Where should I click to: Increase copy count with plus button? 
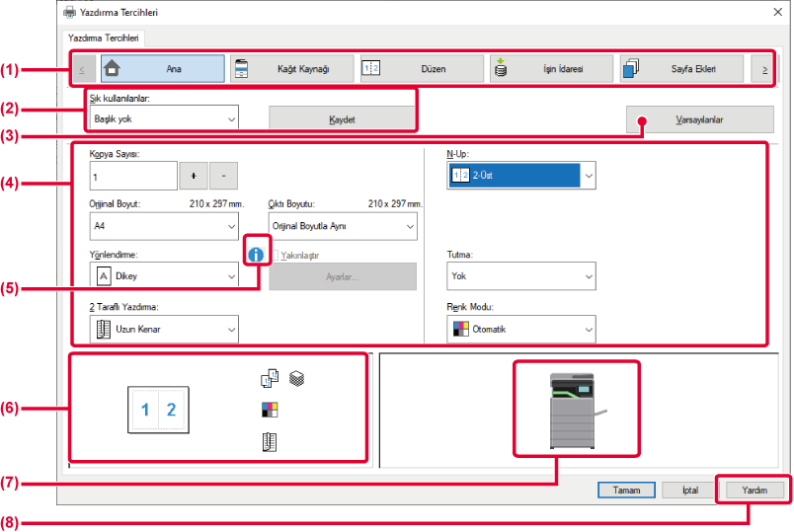194,175
